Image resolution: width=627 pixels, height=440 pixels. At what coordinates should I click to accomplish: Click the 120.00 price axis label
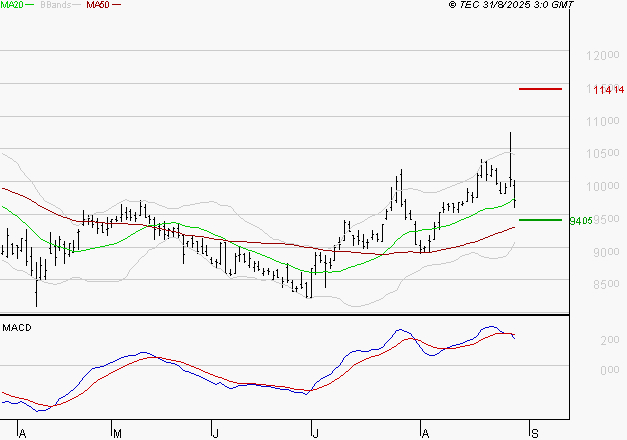click(603, 55)
